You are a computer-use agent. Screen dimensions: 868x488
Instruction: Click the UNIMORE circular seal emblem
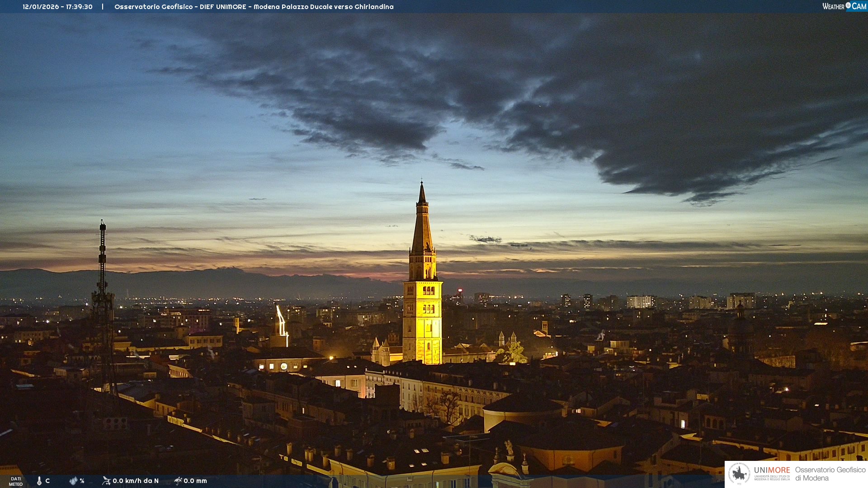pyautogui.click(x=739, y=474)
